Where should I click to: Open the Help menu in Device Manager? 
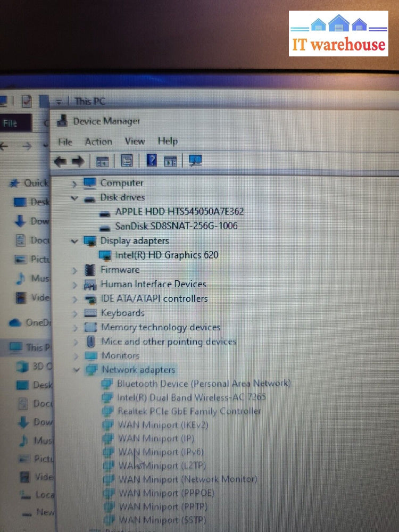168,141
